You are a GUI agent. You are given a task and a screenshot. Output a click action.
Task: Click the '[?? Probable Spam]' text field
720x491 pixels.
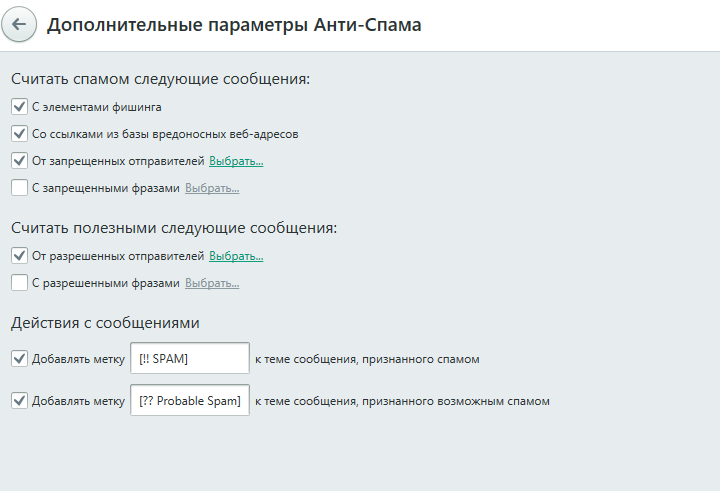click(x=190, y=401)
